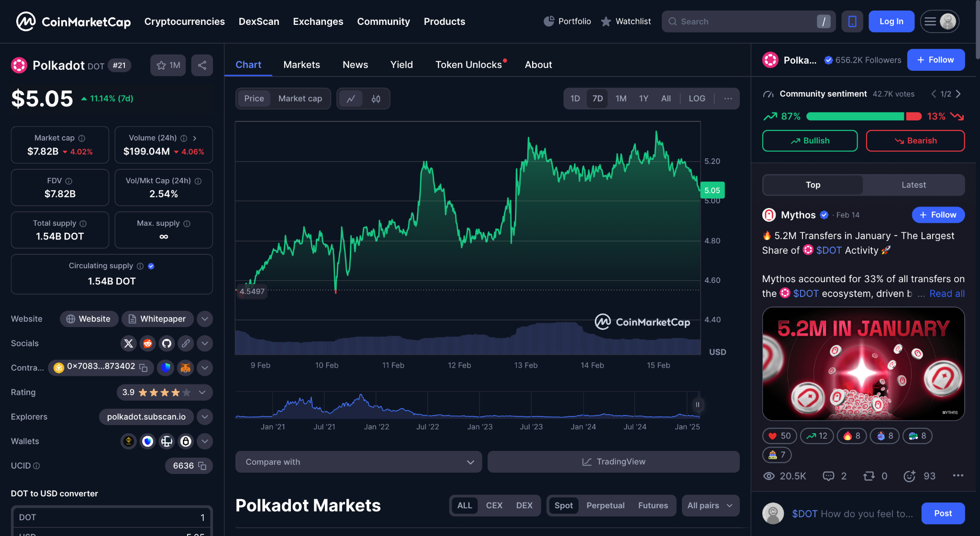
Task: Open Volume (24h) details arrow
Action: pos(195,138)
